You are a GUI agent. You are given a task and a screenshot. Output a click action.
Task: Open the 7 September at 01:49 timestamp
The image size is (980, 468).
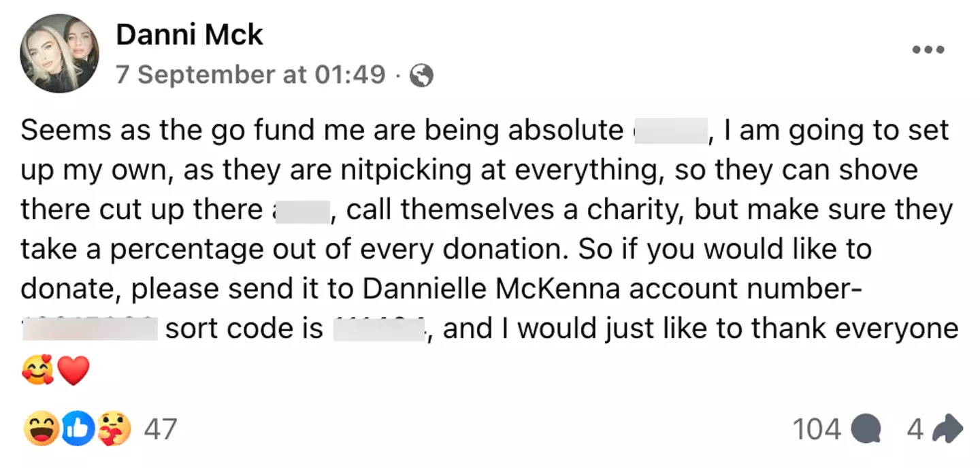pos(250,75)
